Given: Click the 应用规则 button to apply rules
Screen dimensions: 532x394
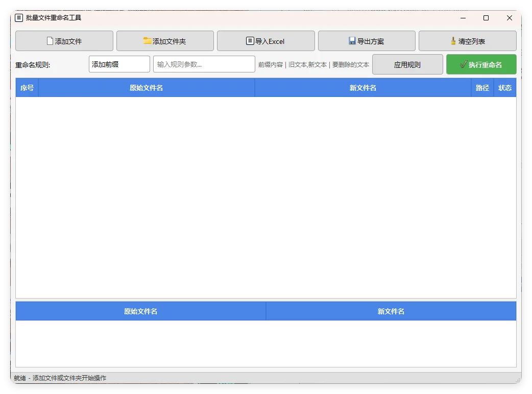Looking at the screenshot, I should point(407,64).
